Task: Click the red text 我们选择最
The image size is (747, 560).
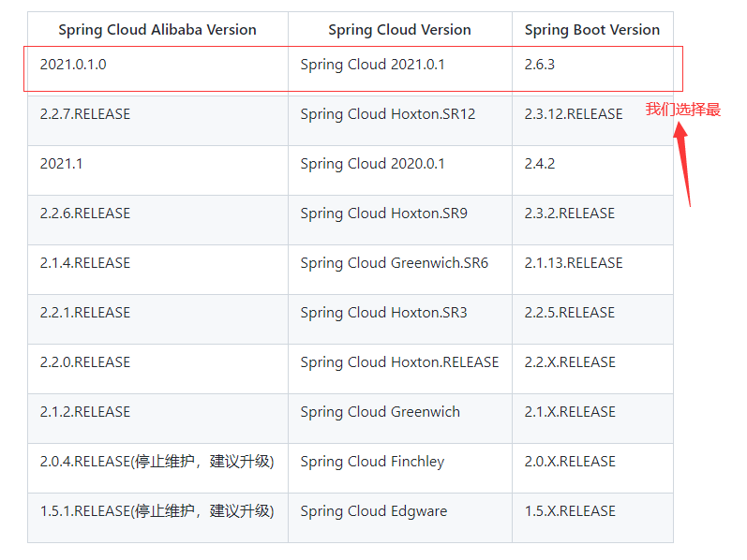Action: 682,110
